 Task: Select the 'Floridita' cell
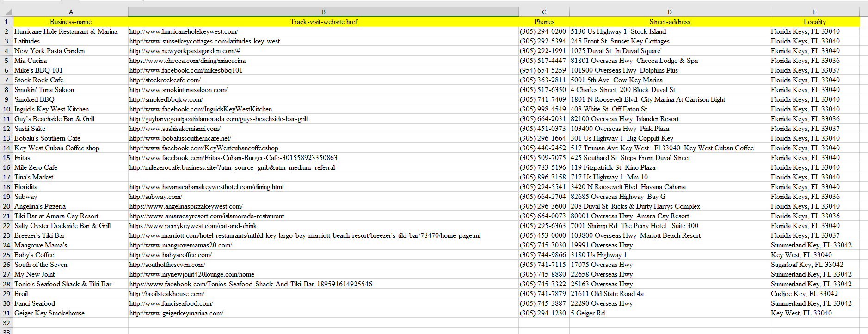coord(71,187)
